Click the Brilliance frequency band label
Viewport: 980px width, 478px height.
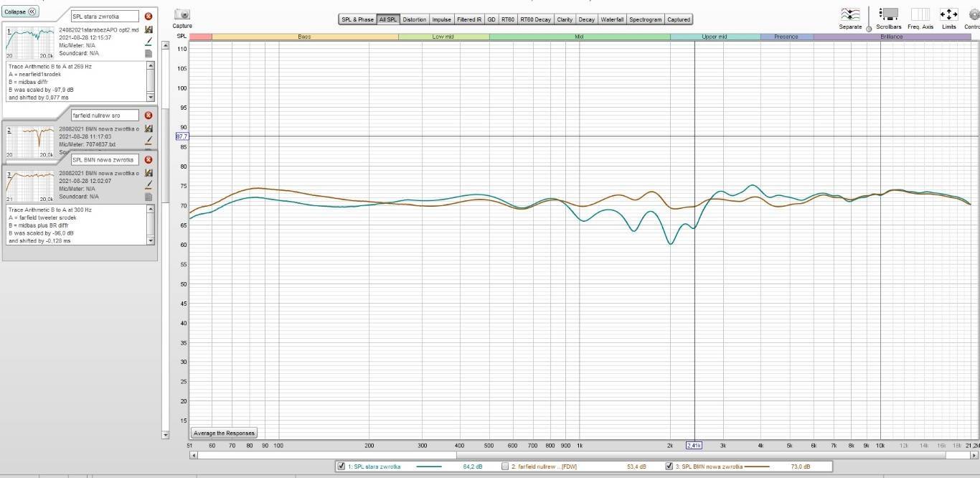click(892, 37)
